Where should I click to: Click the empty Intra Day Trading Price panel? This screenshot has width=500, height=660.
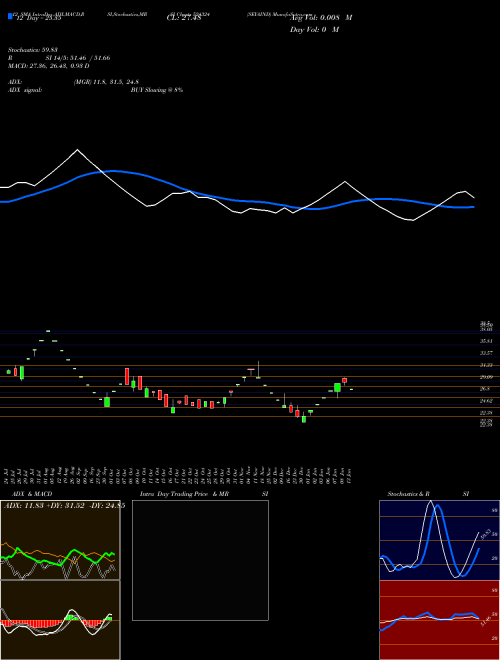point(200,560)
